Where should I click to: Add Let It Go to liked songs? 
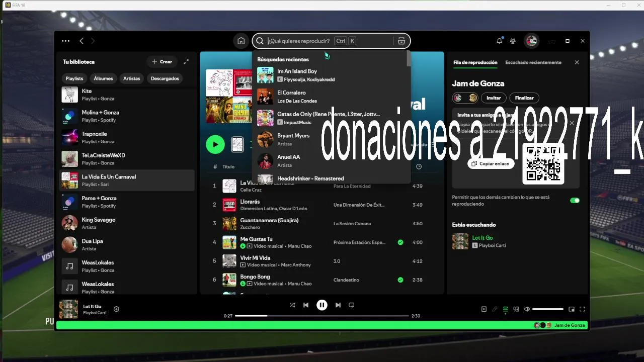[116, 309]
